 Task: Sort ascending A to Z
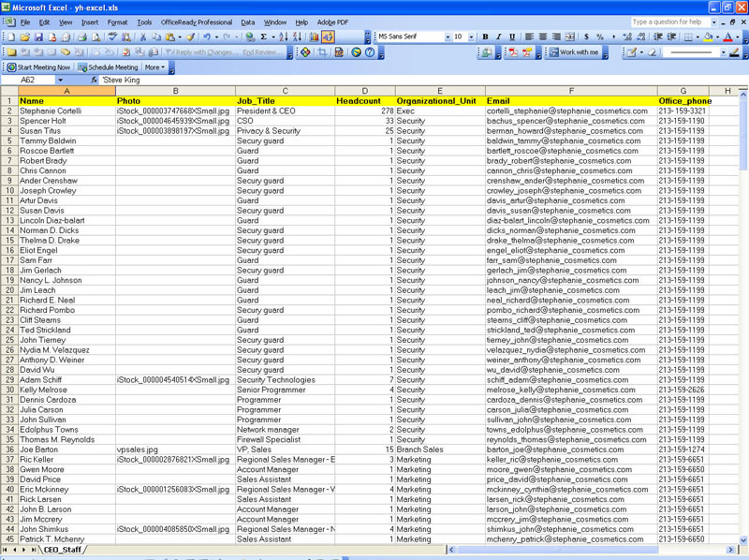284,37
